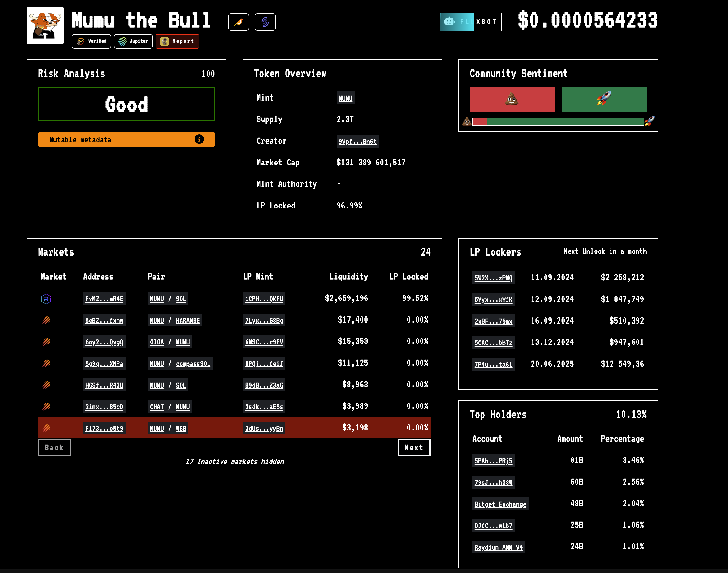
Task: Open market address 2imx...B5cD
Action: click(104, 407)
